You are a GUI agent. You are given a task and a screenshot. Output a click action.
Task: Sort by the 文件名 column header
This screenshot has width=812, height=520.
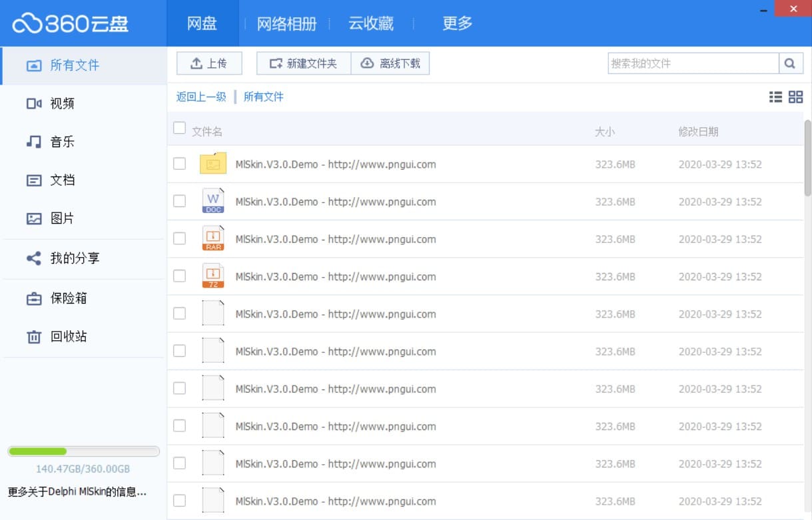click(207, 132)
